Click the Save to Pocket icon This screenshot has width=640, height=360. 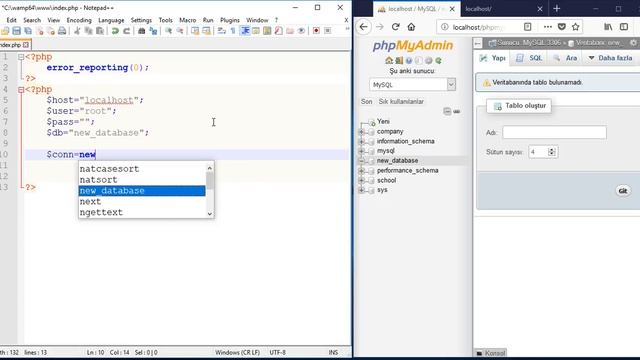[x=562, y=27]
